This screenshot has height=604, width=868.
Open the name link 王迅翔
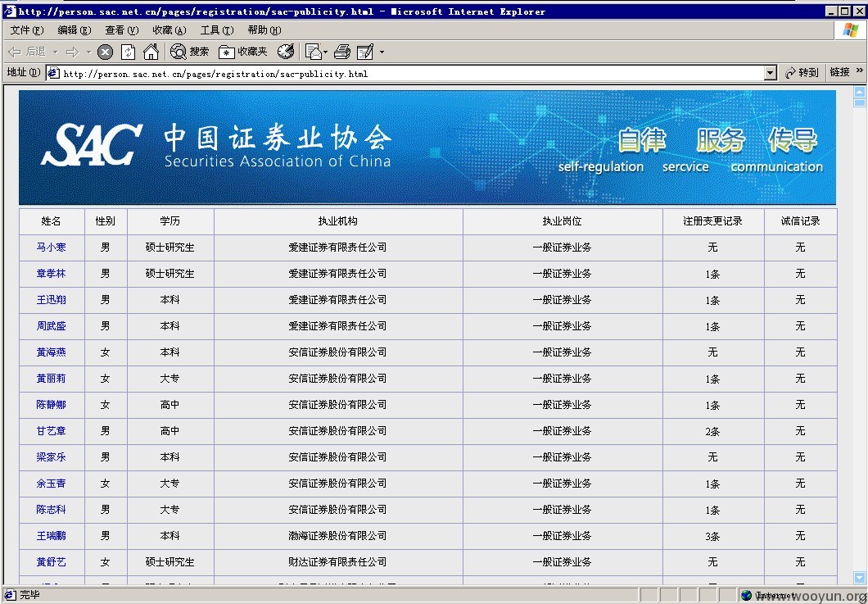tap(51, 300)
